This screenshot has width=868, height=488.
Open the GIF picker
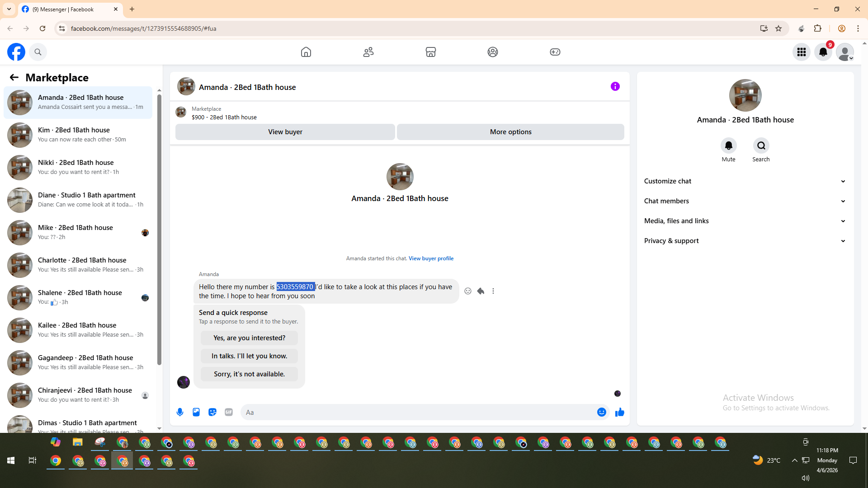(x=229, y=412)
